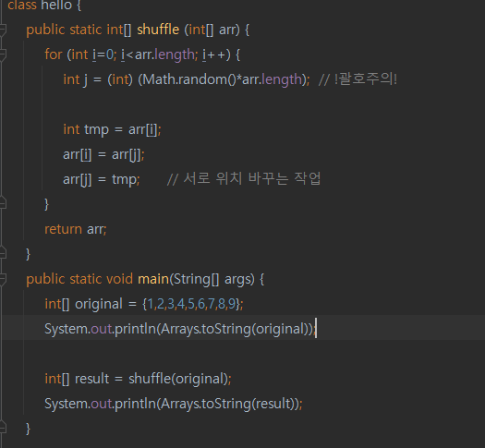Fold at the main closing brace marker

click(3, 429)
